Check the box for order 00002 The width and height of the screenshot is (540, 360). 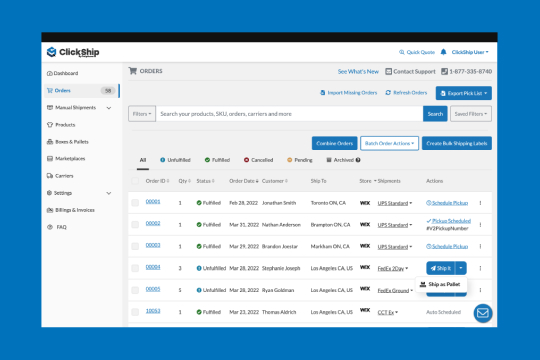(135, 225)
